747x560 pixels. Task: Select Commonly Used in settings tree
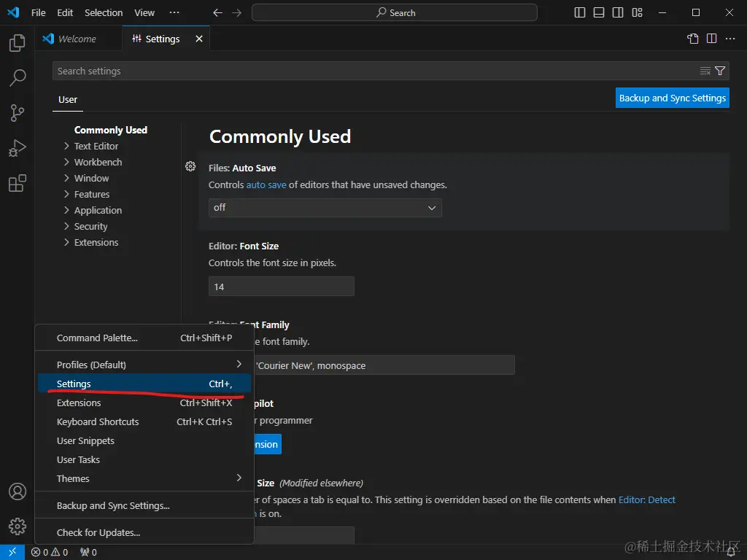pos(111,130)
